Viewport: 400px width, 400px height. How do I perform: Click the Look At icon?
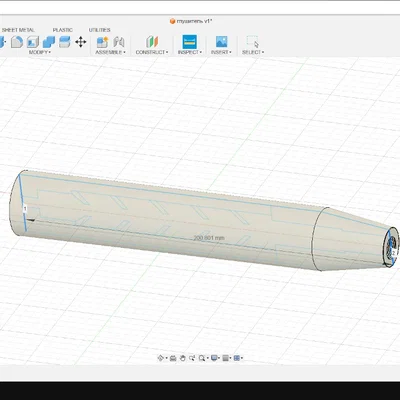[173, 358]
